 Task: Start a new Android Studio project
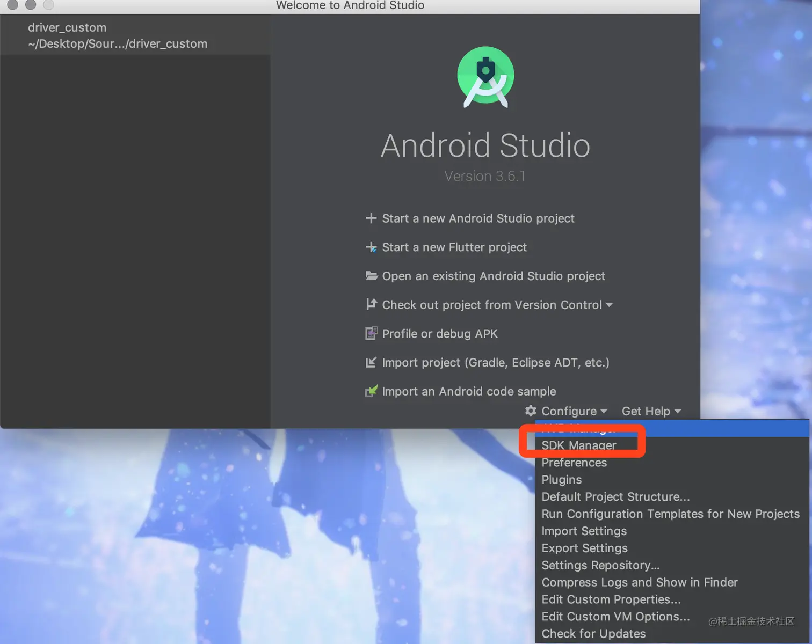tap(478, 218)
